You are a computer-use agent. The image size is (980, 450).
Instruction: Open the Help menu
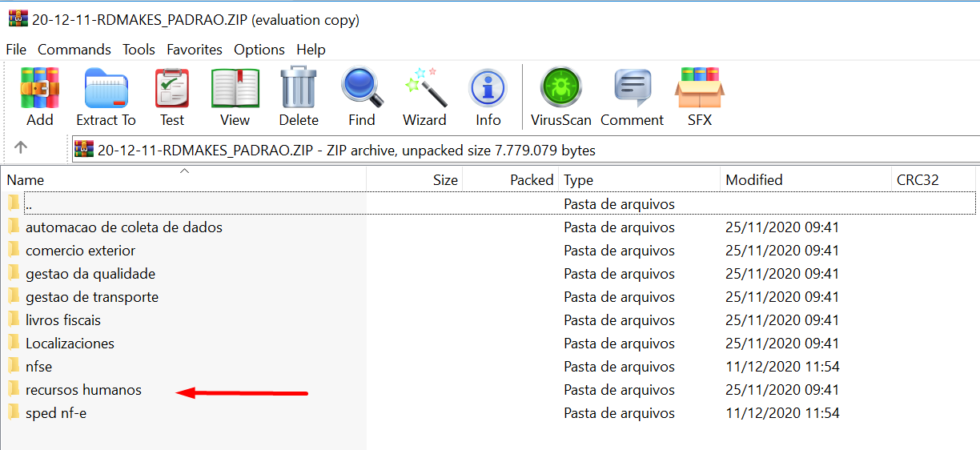pyautogui.click(x=311, y=50)
